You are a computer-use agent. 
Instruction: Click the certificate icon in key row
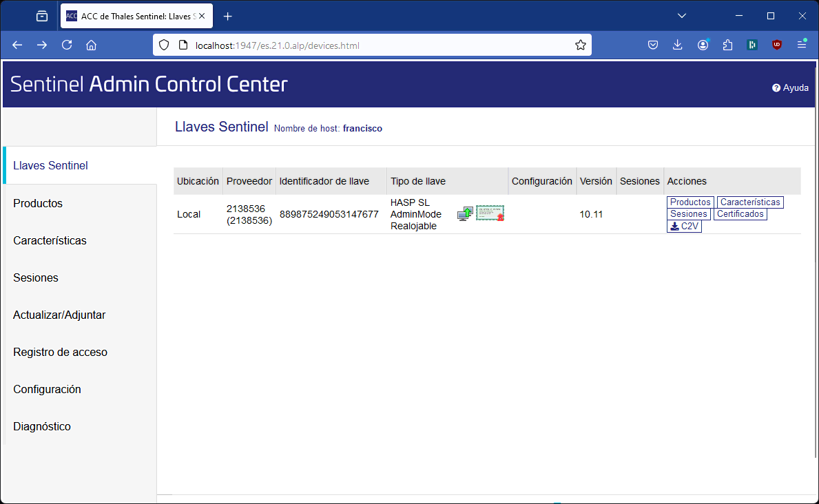pos(490,213)
